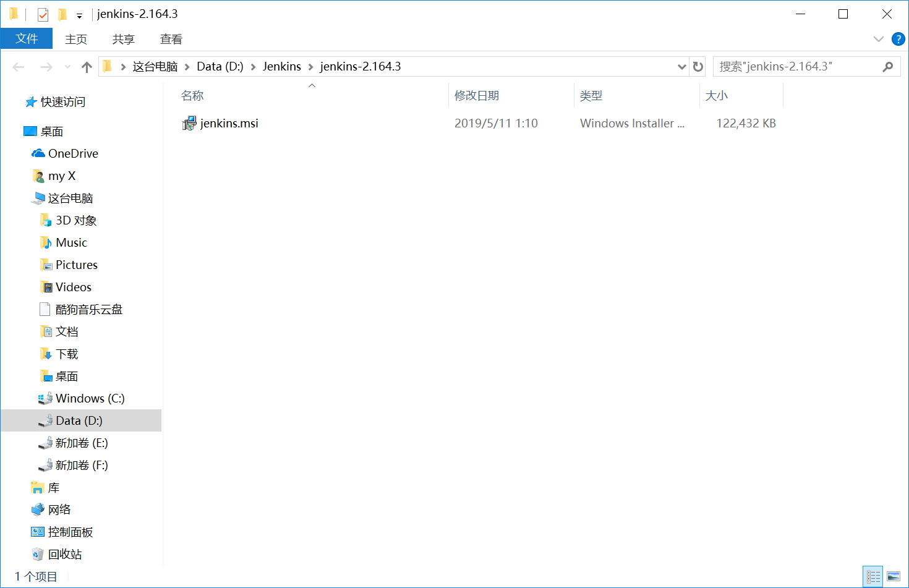Open 网络 in navigation pane

(59, 509)
